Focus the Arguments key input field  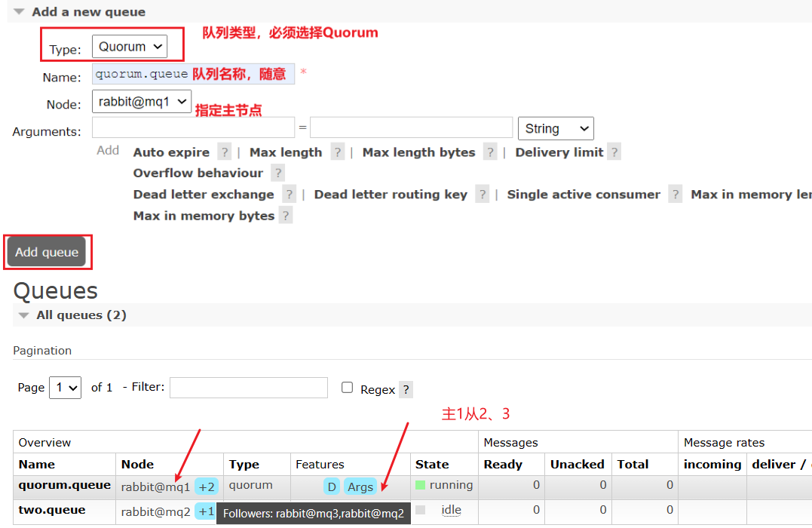click(x=193, y=127)
